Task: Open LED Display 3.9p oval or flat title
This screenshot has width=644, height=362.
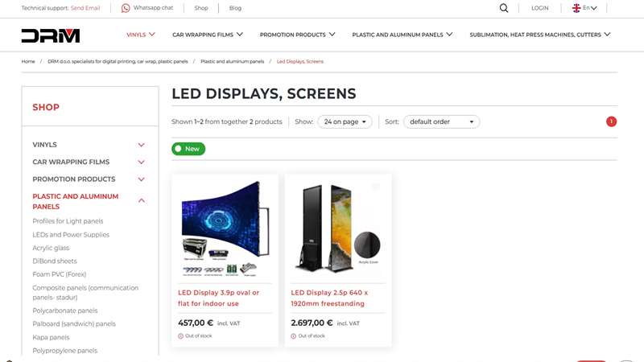Action: point(218,298)
